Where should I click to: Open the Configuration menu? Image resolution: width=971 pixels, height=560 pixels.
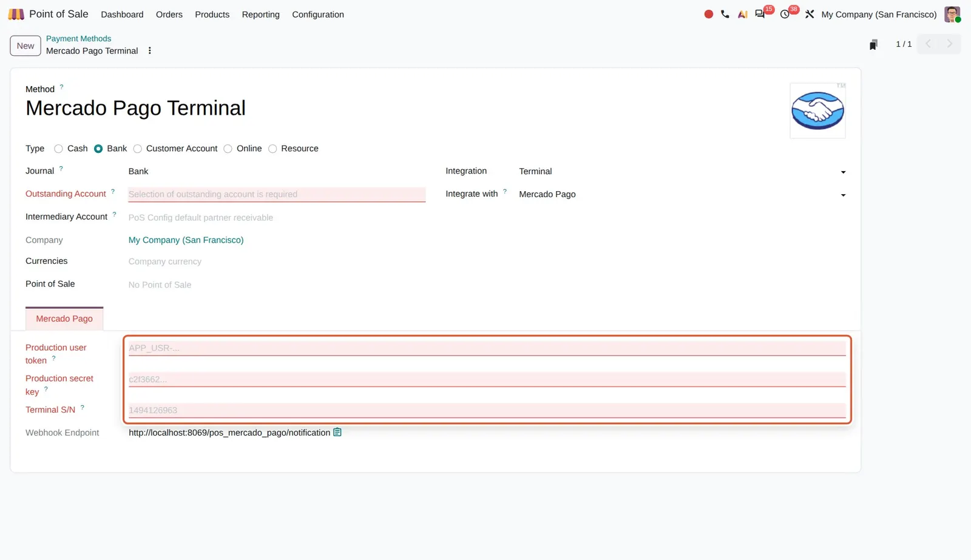[318, 15]
